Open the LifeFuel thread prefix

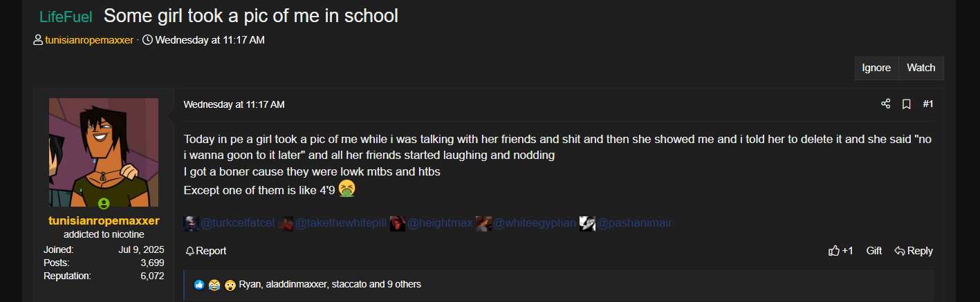point(66,17)
